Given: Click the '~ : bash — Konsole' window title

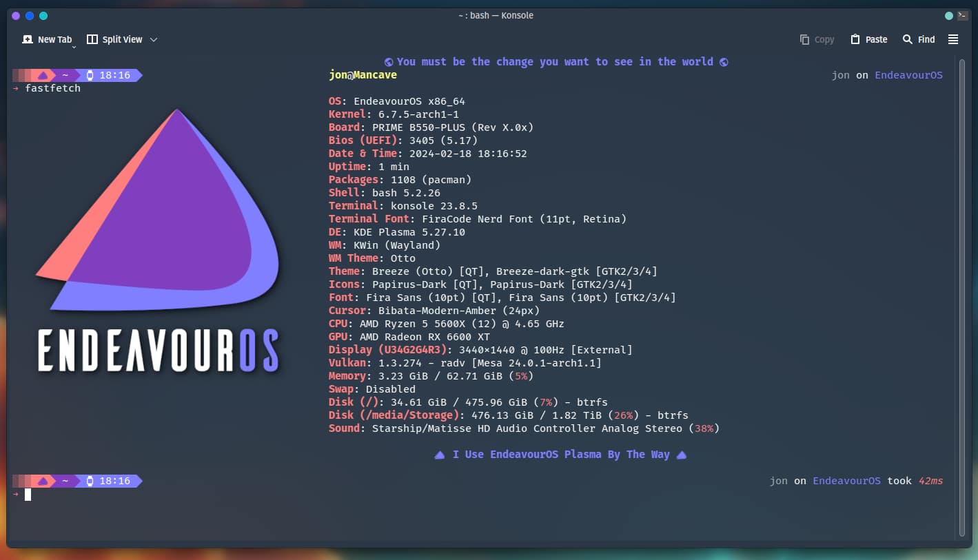Looking at the screenshot, I should coord(496,15).
